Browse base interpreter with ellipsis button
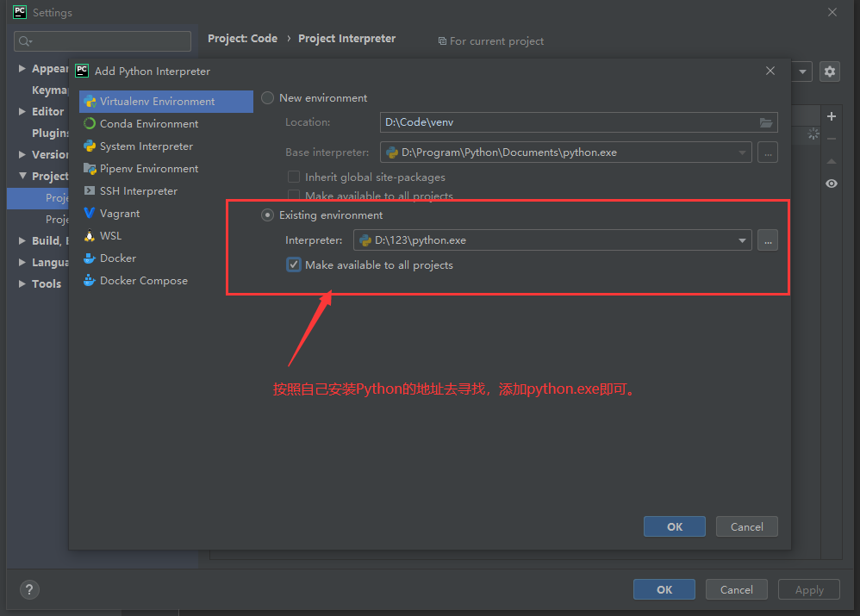 coord(768,152)
